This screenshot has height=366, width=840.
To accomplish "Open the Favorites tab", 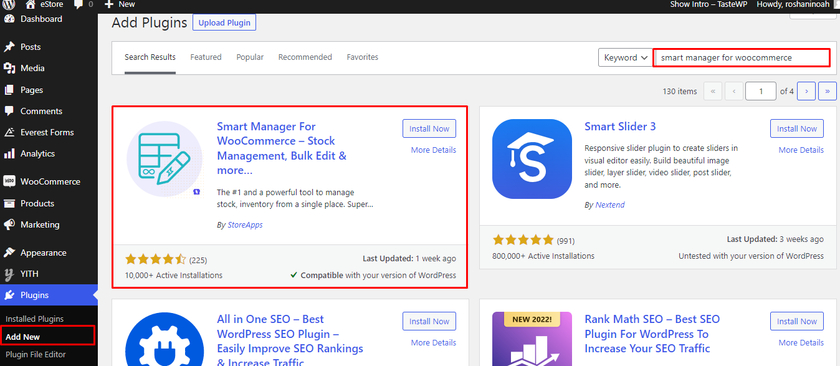I will click(x=362, y=57).
